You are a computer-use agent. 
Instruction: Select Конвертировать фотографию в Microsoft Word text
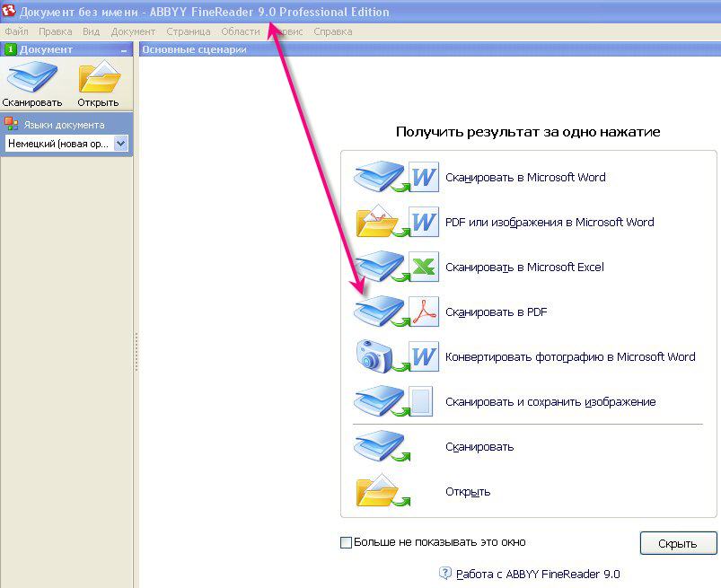click(570, 356)
